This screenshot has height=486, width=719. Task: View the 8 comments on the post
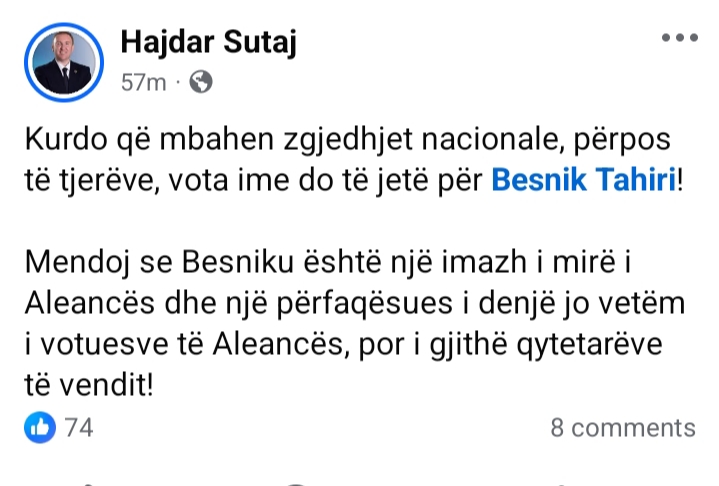(x=622, y=428)
